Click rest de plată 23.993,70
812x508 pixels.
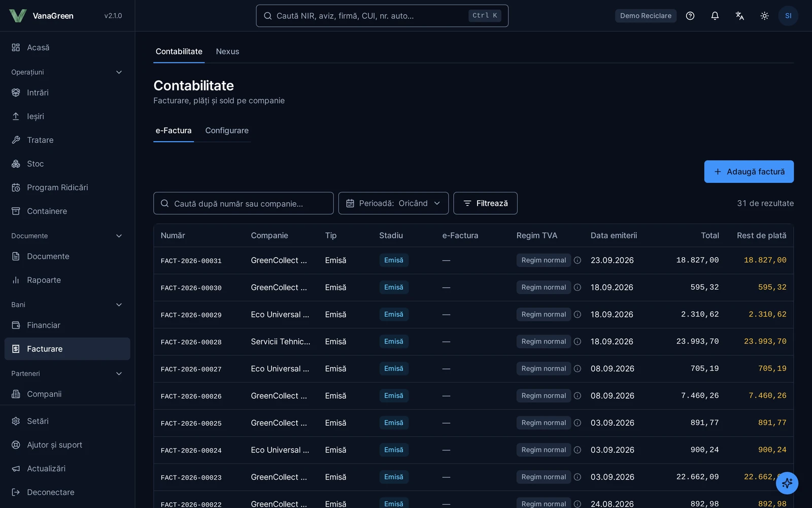pyautogui.click(x=765, y=341)
